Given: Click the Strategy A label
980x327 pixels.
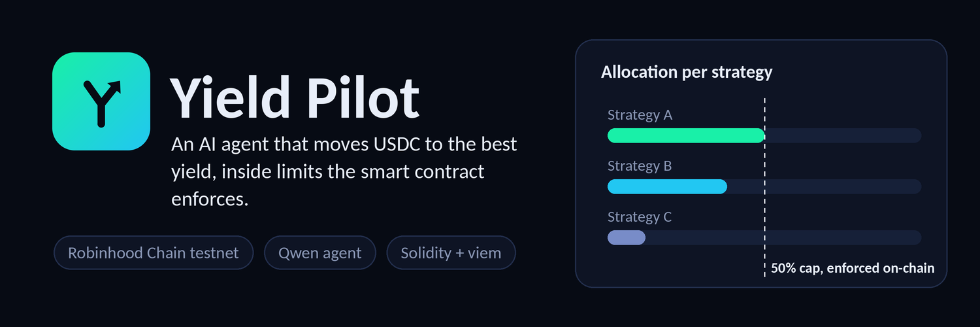Looking at the screenshot, I should 640,115.
